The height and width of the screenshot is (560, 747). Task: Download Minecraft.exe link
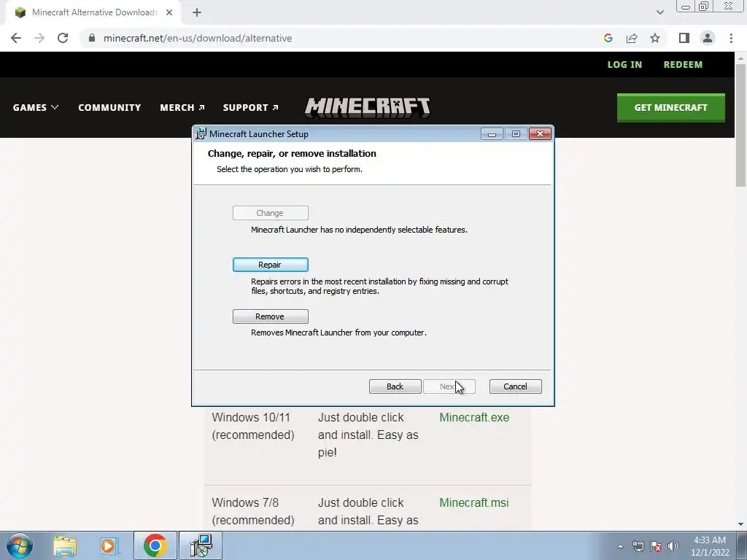click(x=474, y=418)
